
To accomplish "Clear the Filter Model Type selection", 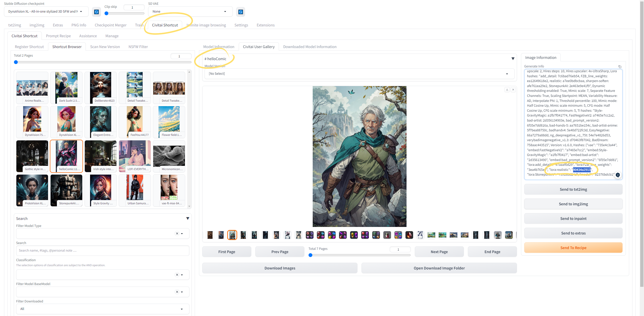I will (177, 233).
